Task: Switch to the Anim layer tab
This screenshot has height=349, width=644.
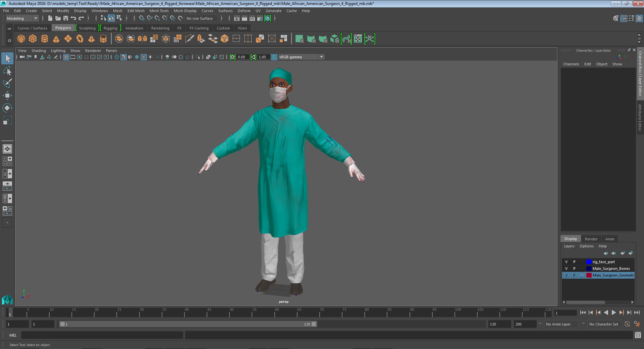Action: tap(609, 239)
